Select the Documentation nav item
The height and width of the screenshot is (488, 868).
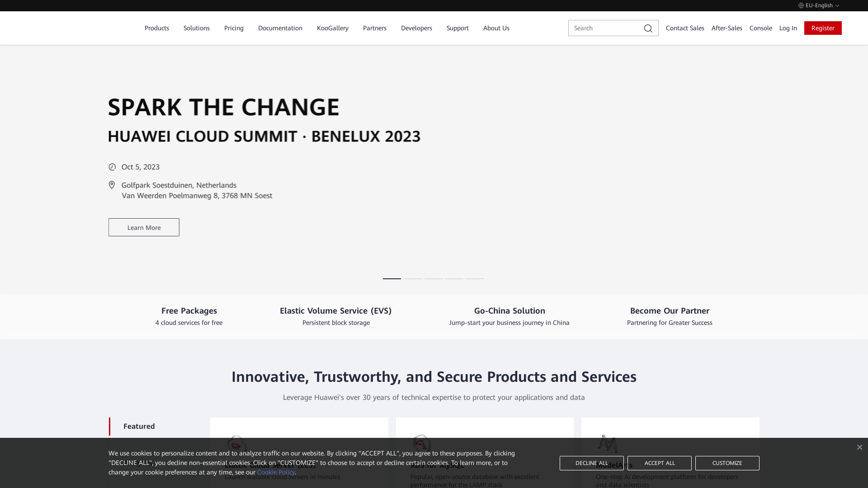pos(280,28)
